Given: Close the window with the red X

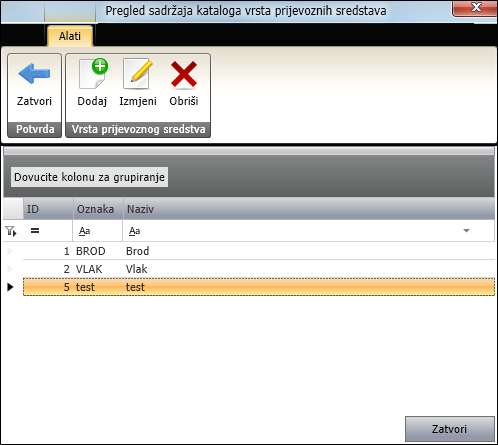Looking at the screenshot, I should [x=475, y=8].
